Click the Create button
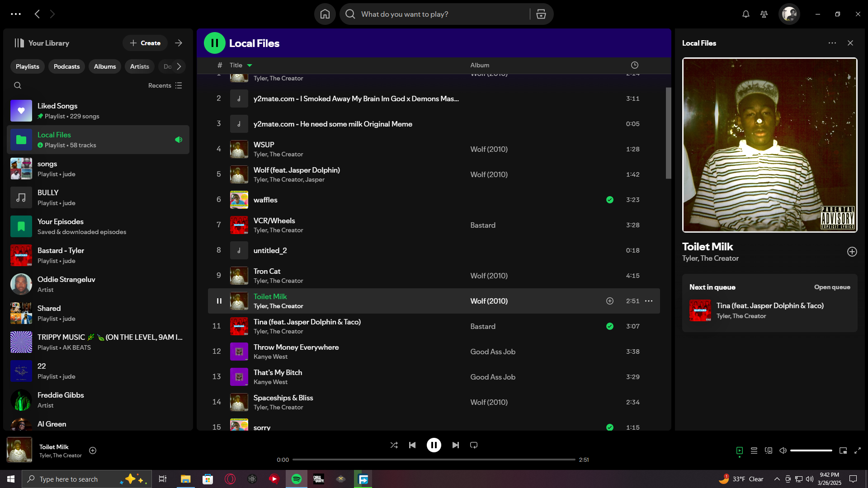Image resolution: width=868 pixels, height=488 pixels. click(x=145, y=43)
